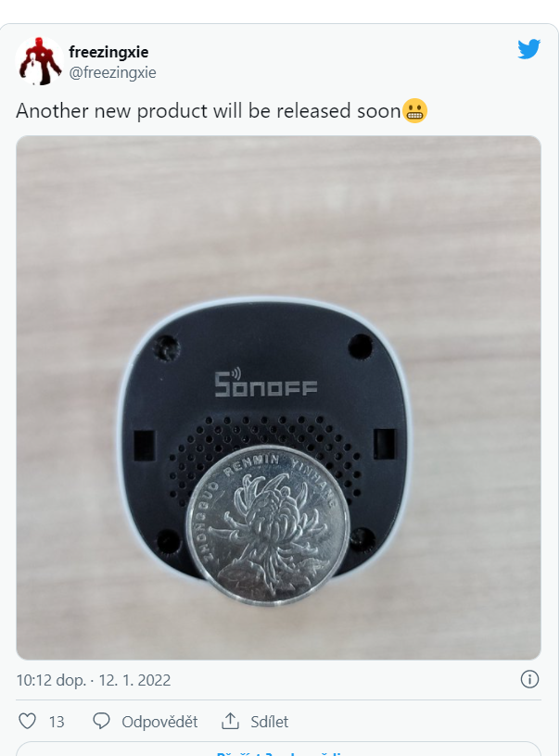Click the grimacing face emoji
The image size is (560, 756).
point(414,111)
